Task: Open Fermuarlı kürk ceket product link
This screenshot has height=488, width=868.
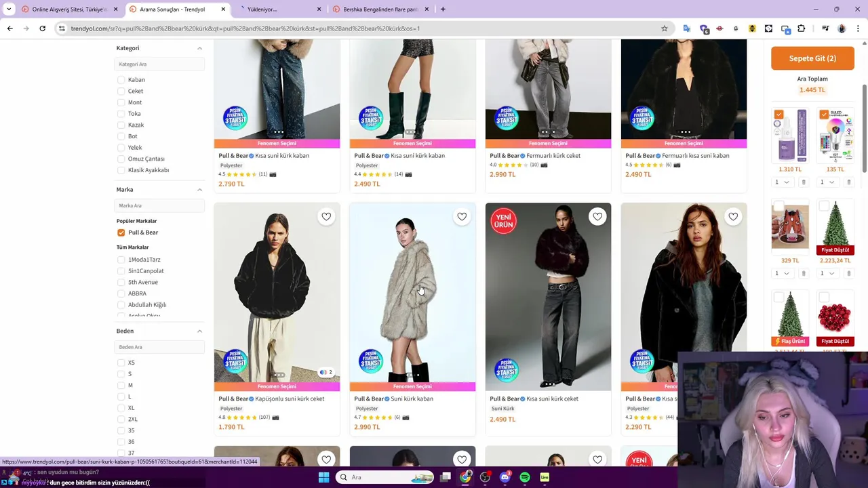Action: tap(553, 156)
